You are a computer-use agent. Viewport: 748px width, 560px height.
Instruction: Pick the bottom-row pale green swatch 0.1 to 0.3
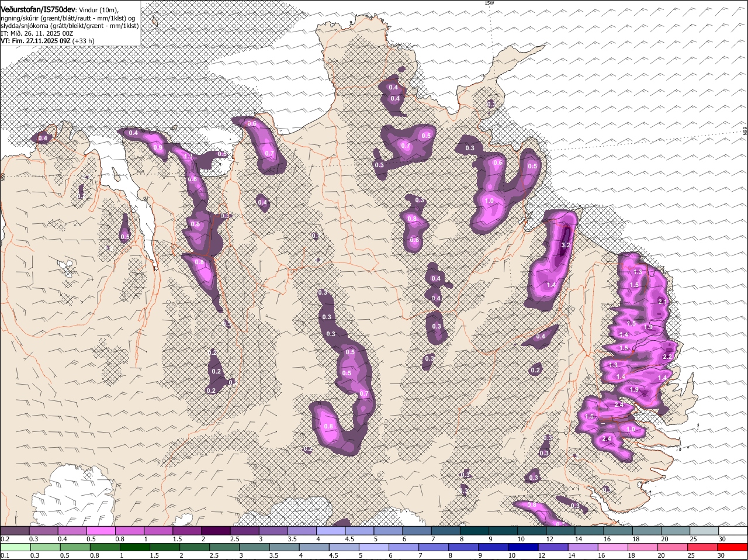click(x=15, y=547)
